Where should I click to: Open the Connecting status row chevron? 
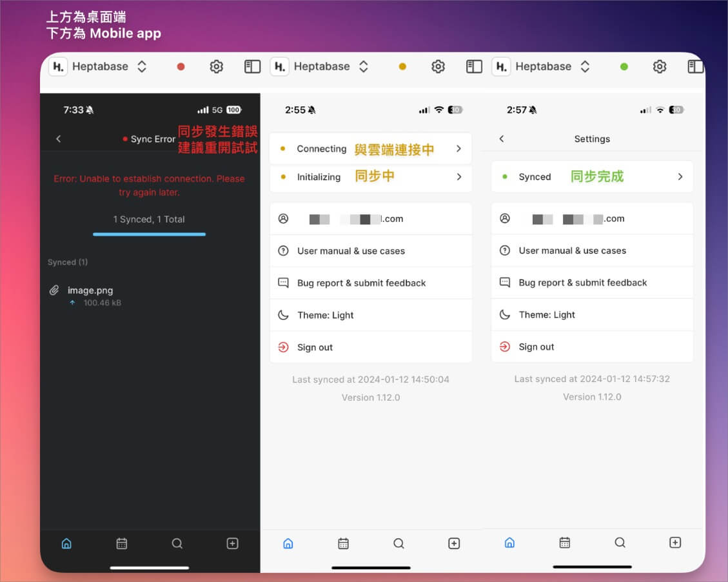coord(458,148)
